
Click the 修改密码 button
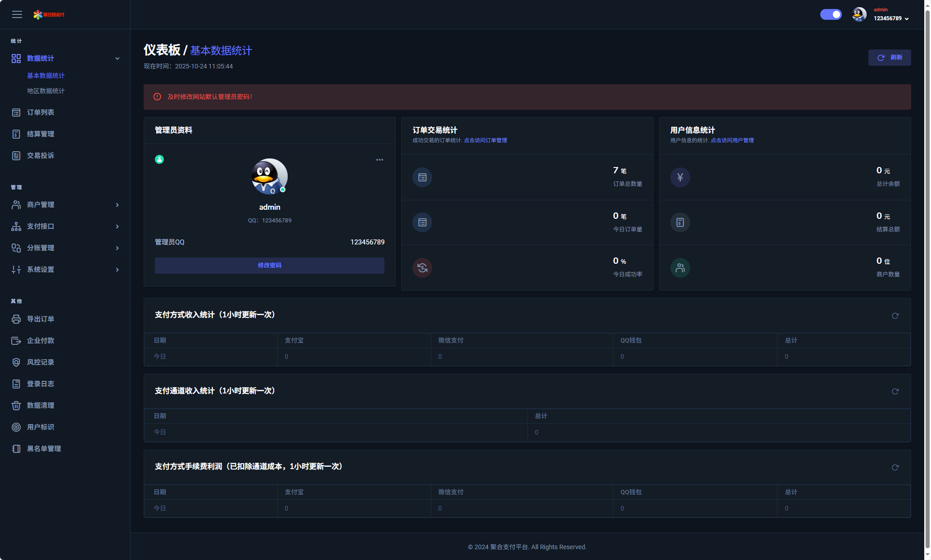pyautogui.click(x=269, y=266)
